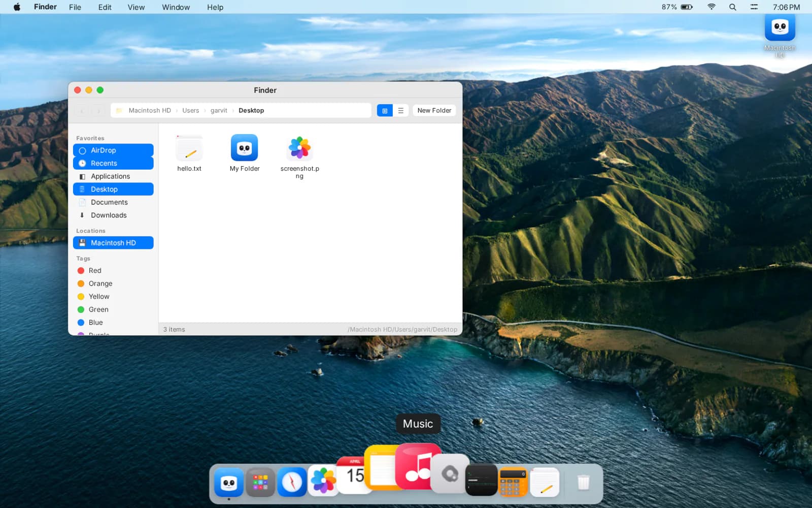The image size is (812, 508).
Task: Select AirDrop in the sidebar
Action: [113, 150]
